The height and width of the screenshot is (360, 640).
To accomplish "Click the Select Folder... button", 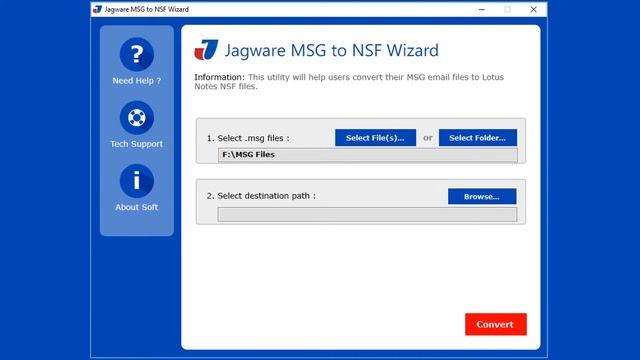I will pyautogui.click(x=478, y=138).
